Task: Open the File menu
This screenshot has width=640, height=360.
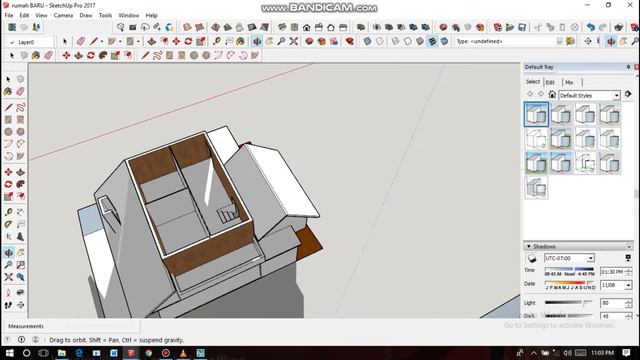Action: coord(9,16)
